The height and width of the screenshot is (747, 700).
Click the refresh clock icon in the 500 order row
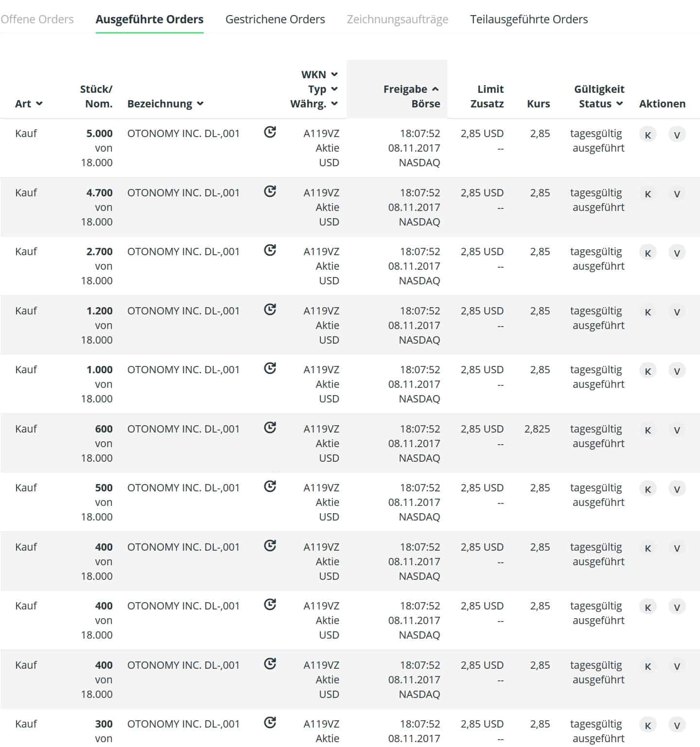pos(270,486)
